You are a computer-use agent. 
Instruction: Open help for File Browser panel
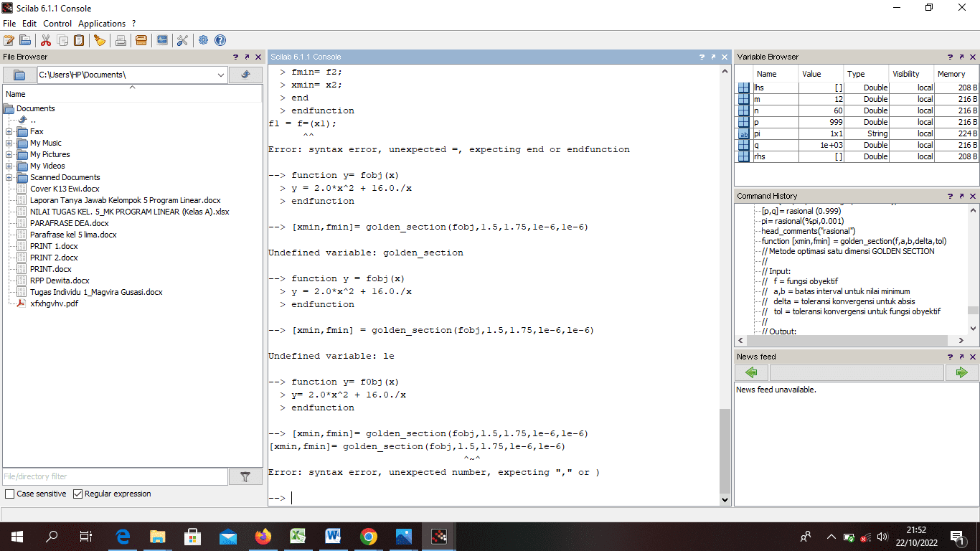click(235, 57)
